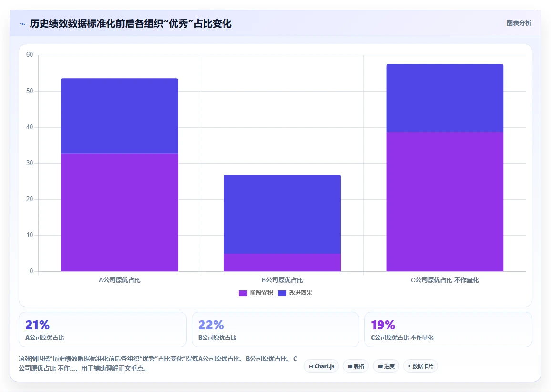The width and height of the screenshot is (551, 392).
Task: Click the y-axis value 50
Action: click(x=30, y=91)
